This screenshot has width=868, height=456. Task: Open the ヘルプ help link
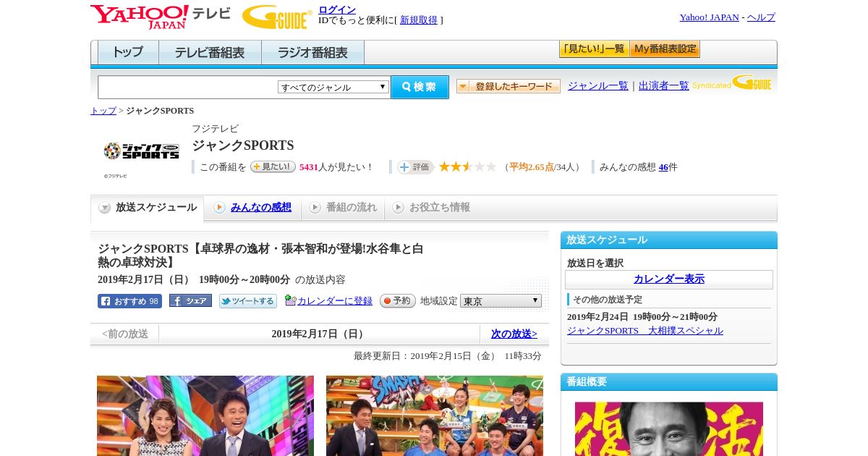tap(761, 17)
